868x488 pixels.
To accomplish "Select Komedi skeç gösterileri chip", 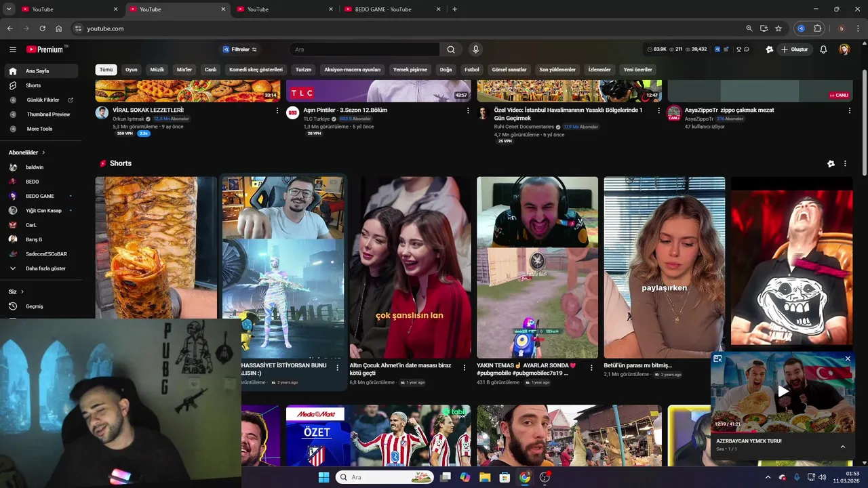I will point(256,70).
